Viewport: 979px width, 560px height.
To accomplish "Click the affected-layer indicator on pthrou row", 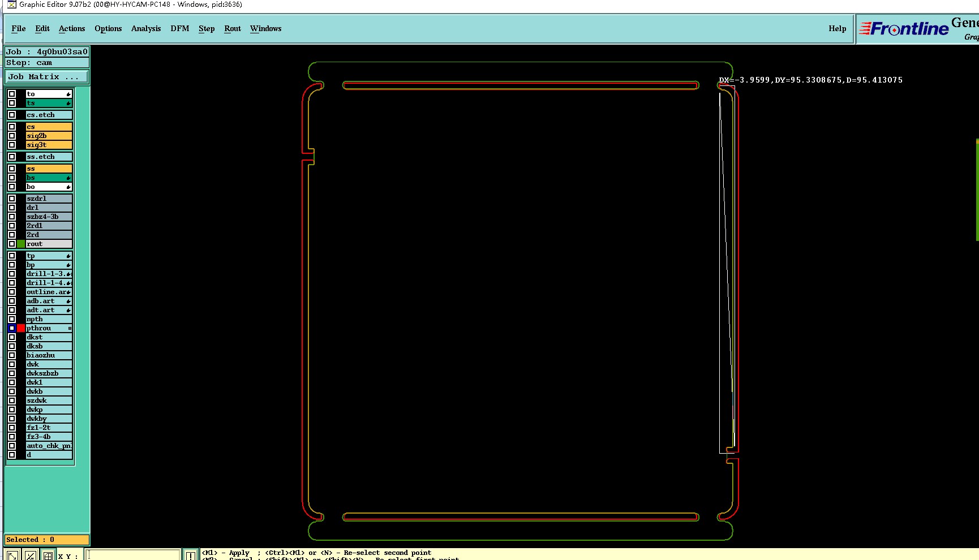I will click(70, 328).
